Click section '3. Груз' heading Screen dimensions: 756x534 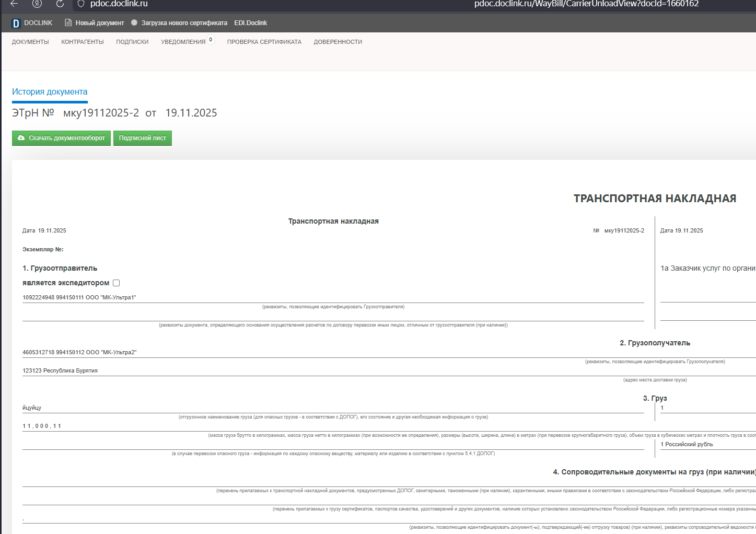click(655, 398)
